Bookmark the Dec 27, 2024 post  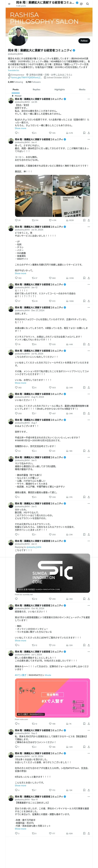pos(84,344)
